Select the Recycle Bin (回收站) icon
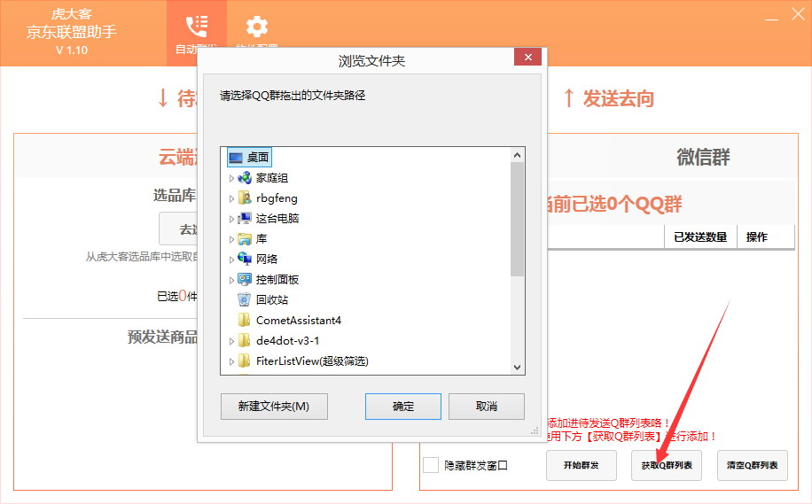The height and width of the screenshot is (504, 812). pos(245,299)
